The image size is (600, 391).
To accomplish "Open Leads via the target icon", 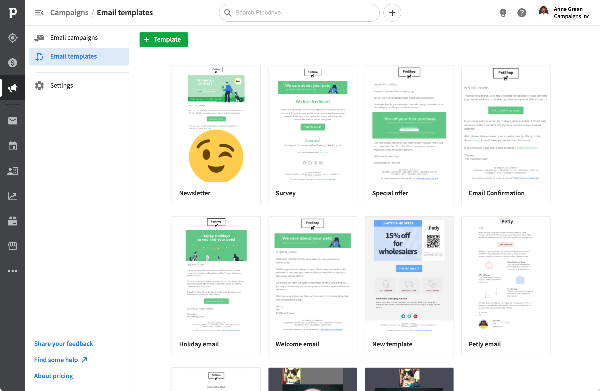I will 13,38.
